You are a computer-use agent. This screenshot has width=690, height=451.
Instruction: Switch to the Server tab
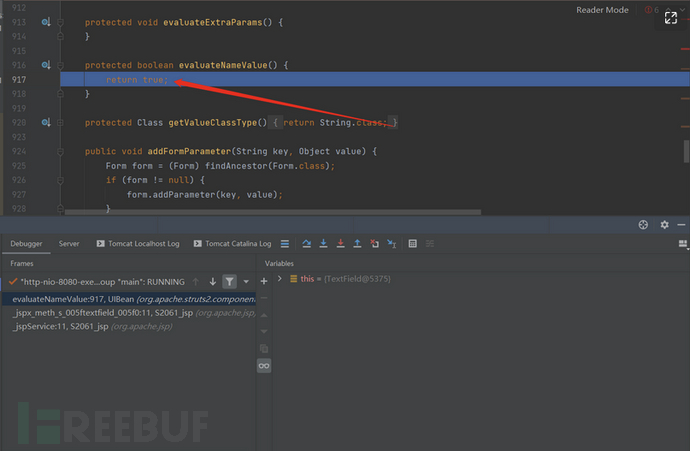[69, 243]
